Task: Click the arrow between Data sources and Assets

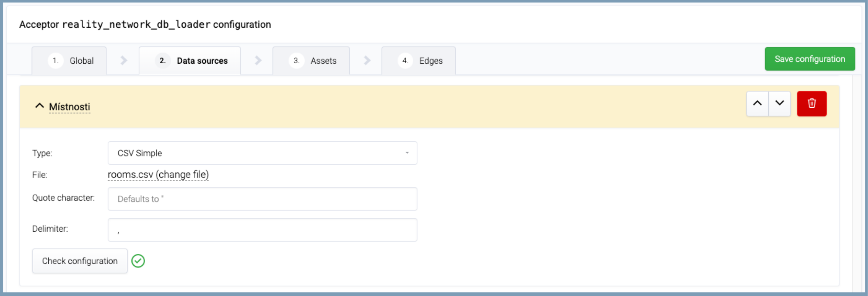Action: [x=258, y=60]
